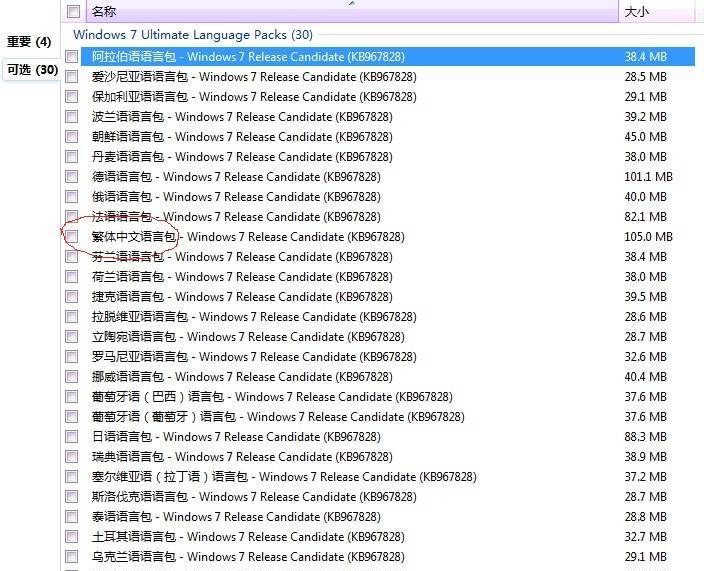Tick the 罗马尼亚语语言包 checkbox
The height and width of the screenshot is (571, 704).
[x=71, y=356]
